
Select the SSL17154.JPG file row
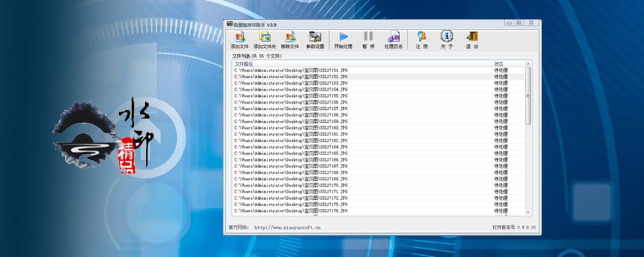(379, 89)
